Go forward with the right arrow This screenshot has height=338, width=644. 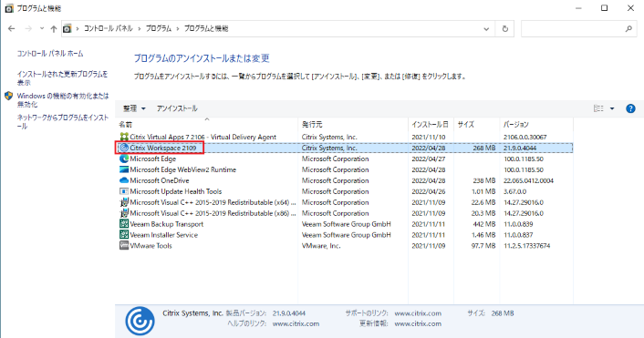coord(28,29)
